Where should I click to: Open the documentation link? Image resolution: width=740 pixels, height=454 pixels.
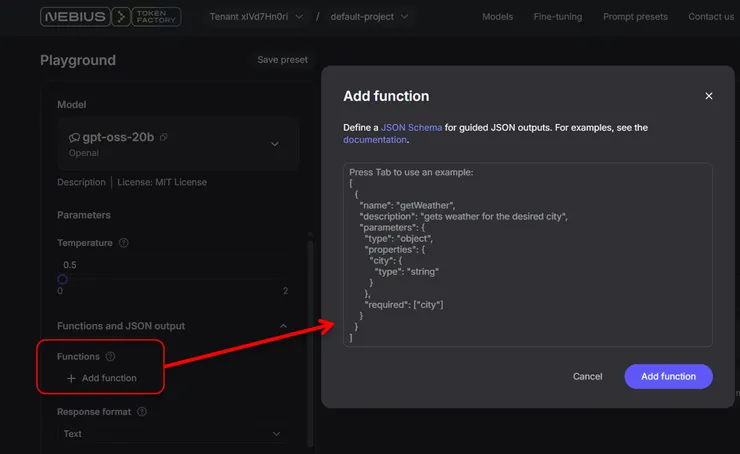(x=375, y=140)
